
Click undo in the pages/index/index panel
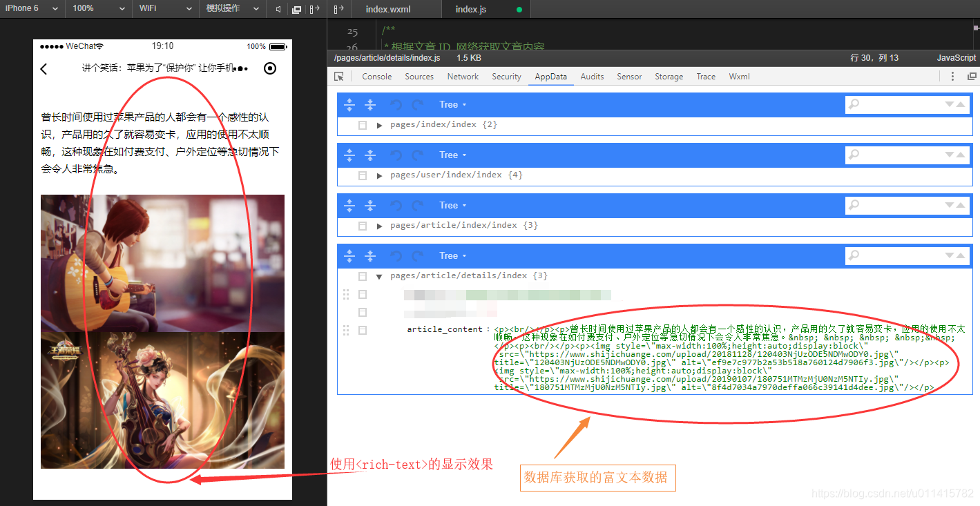tap(396, 105)
